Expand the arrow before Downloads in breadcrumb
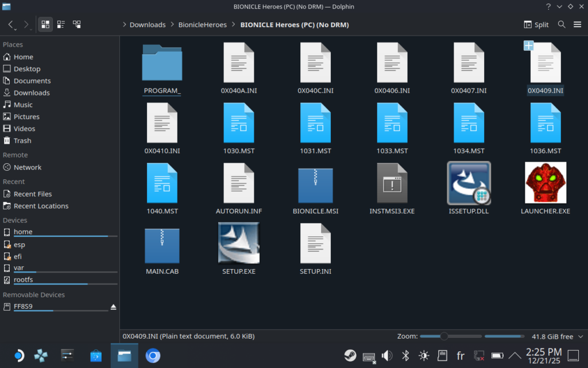 pos(125,25)
